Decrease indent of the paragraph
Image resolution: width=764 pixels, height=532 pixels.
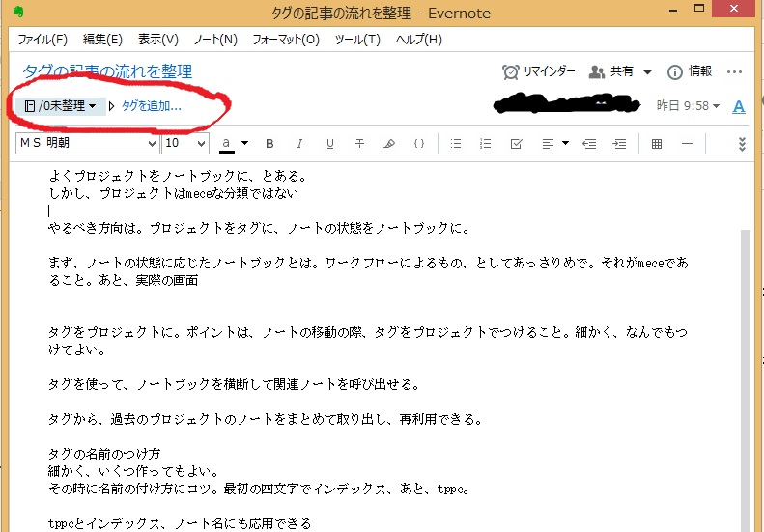click(589, 144)
